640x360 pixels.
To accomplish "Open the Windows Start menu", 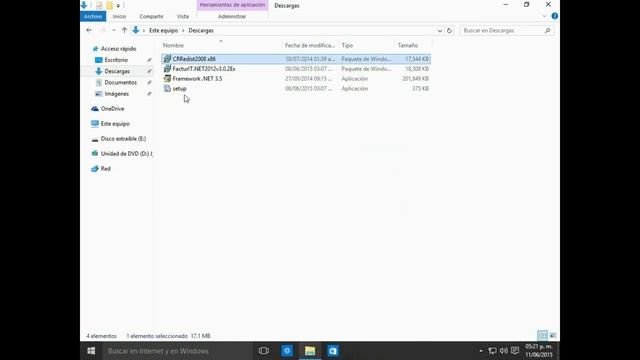I will coord(91,351).
